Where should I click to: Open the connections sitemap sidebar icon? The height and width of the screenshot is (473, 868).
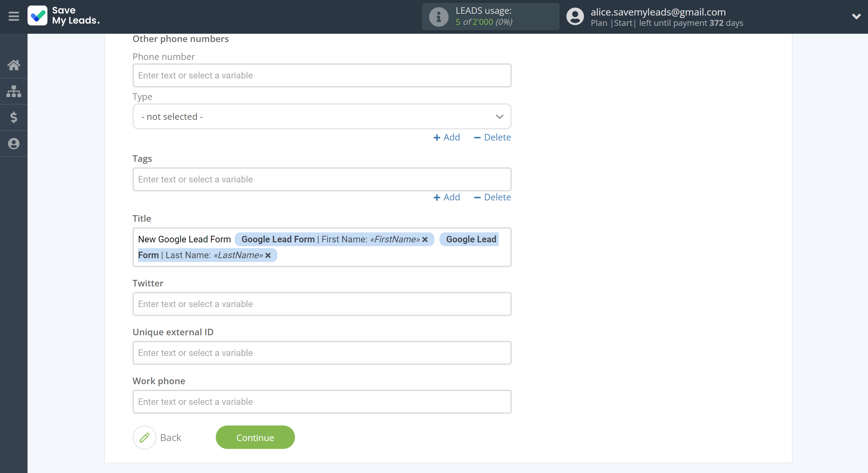[x=14, y=91]
